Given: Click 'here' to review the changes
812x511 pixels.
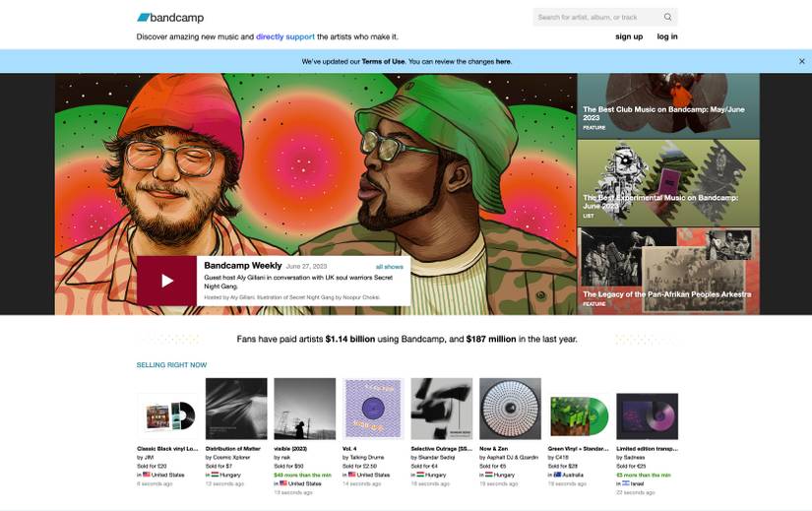Looking at the screenshot, I should [503, 61].
